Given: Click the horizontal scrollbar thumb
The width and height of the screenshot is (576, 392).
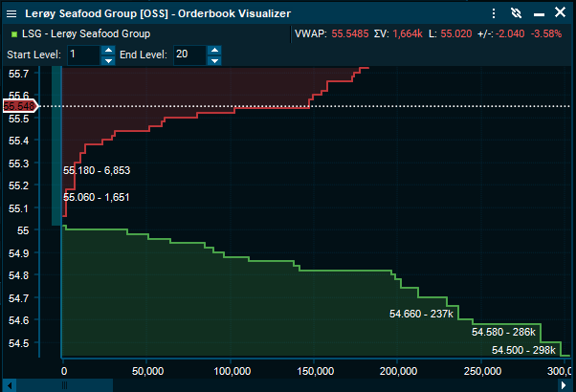Looking at the screenshot, I should click(65, 384).
